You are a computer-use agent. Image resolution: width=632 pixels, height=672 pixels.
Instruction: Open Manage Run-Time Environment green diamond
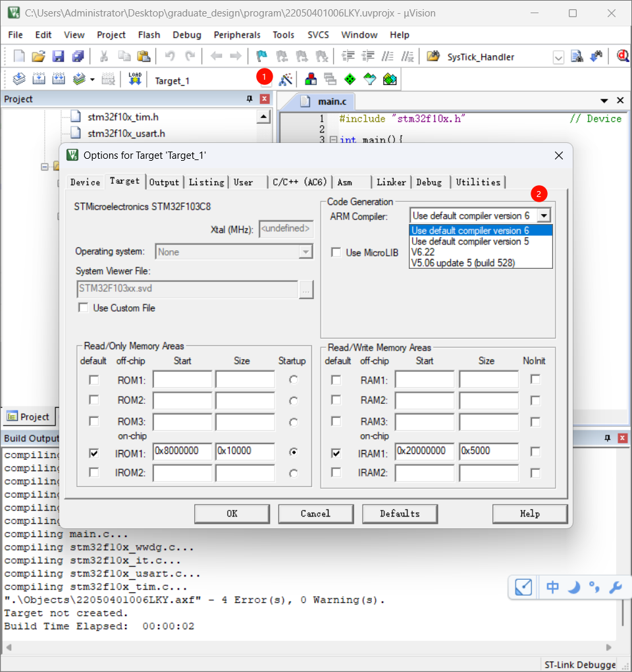pyautogui.click(x=350, y=79)
